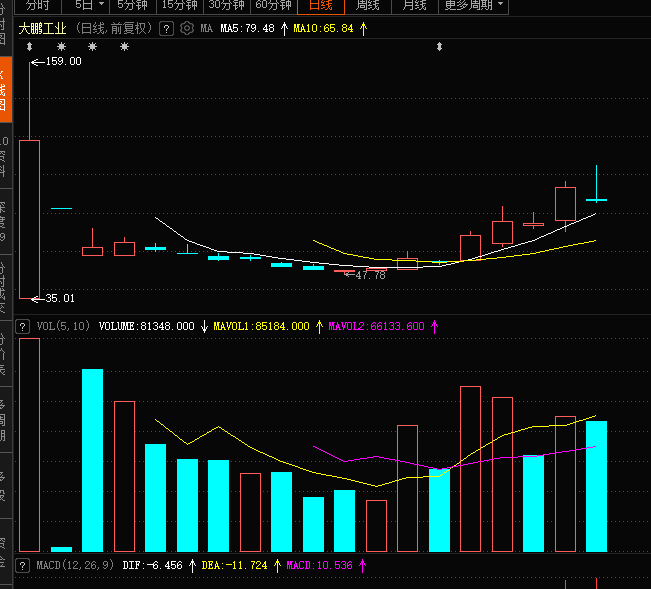Click the MAVOL2:66133.600 value

pos(377,326)
